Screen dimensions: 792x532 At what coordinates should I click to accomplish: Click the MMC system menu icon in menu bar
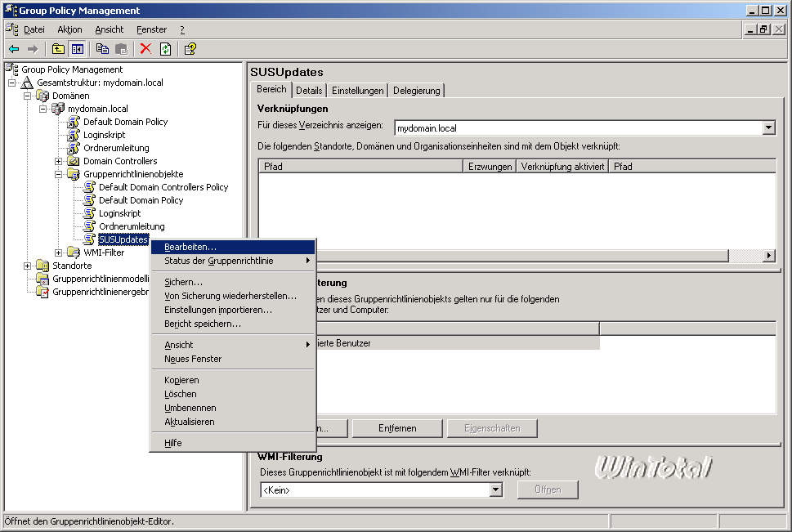click(11, 29)
